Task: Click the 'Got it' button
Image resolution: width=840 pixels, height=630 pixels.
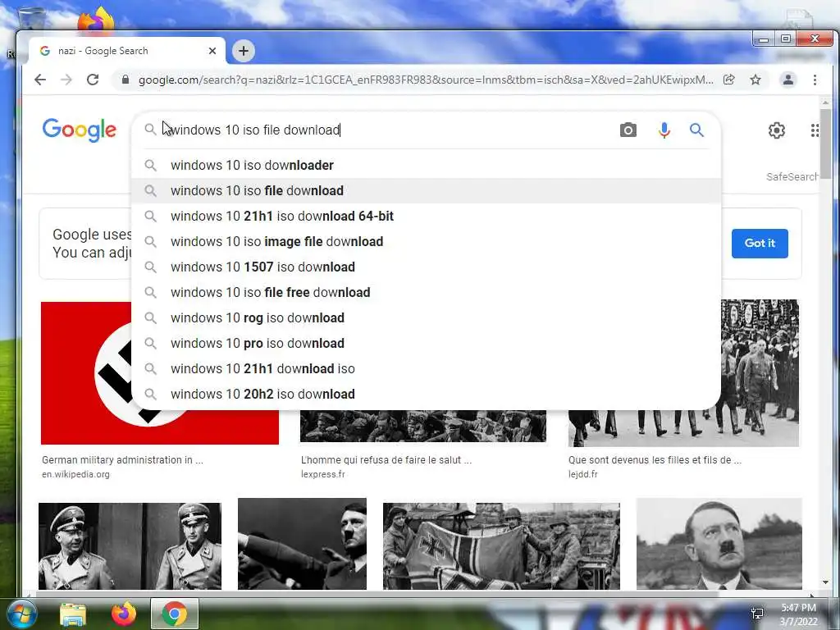Action: 760,243
